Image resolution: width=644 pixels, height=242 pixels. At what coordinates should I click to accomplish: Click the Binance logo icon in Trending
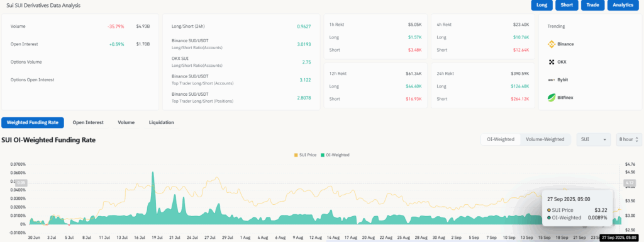point(552,44)
